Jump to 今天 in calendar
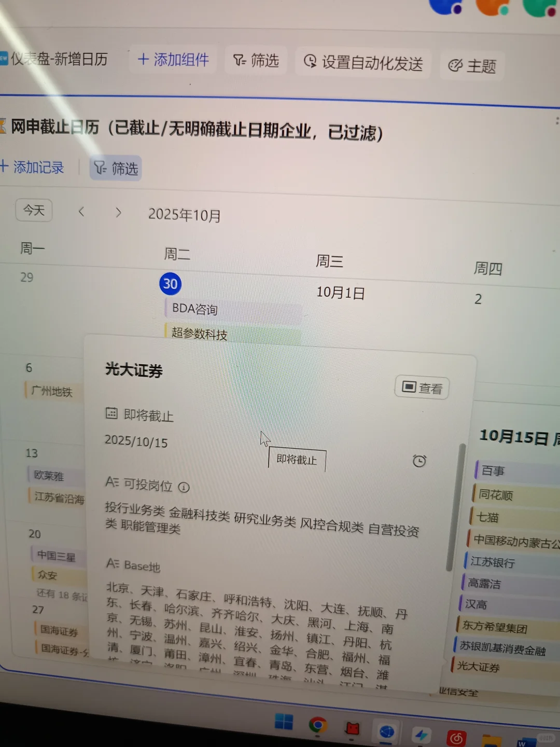Viewport: 560px width, 747px height. tap(34, 210)
